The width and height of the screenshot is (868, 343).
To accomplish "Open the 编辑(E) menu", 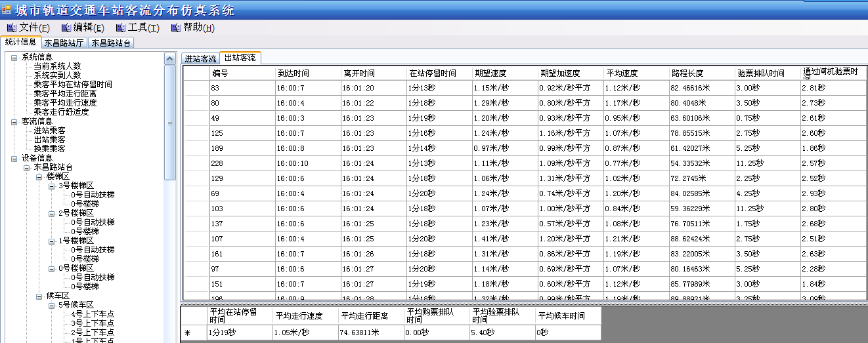I will point(83,28).
